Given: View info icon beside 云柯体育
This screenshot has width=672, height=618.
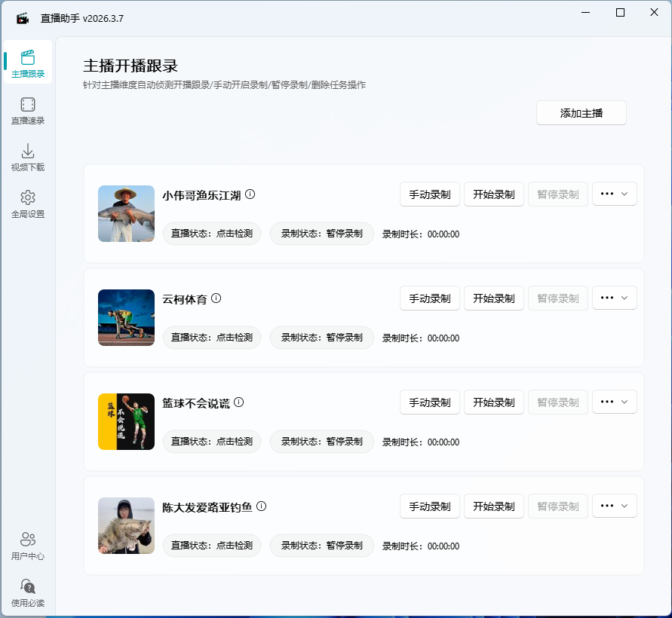Looking at the screenshot, I should [216, 297].
